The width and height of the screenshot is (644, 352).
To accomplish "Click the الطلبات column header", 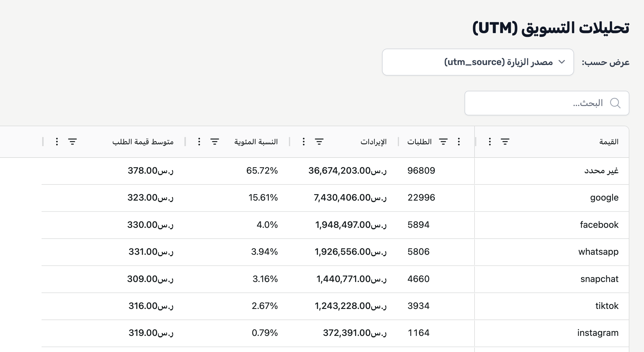I will coord(419,141).
